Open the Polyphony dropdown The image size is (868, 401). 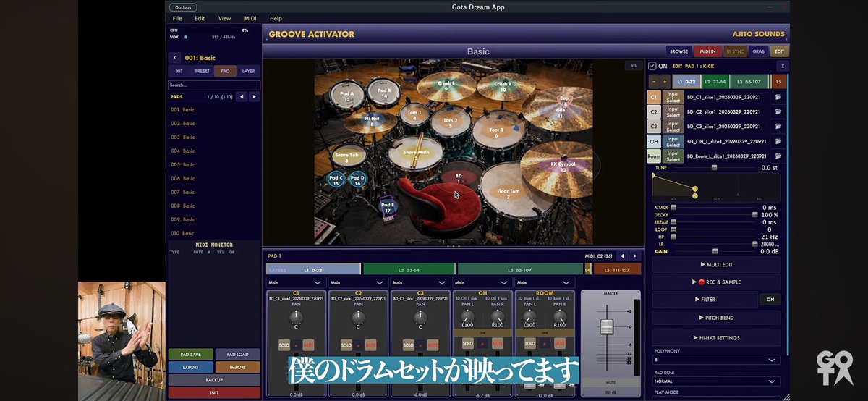(x=716, y=359)
